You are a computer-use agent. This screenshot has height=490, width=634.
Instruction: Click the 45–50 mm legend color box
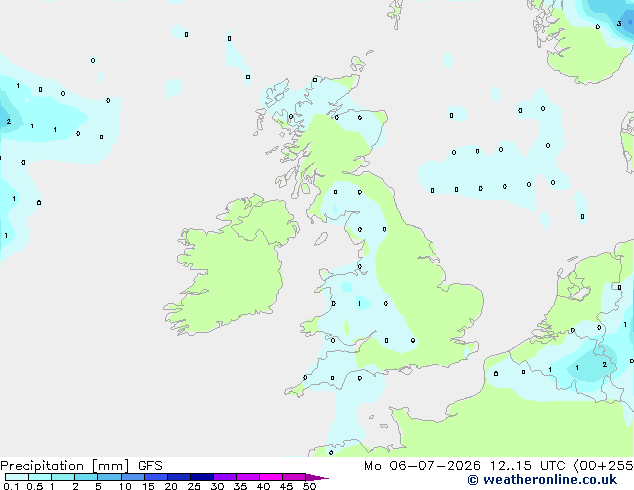[294, 477]
